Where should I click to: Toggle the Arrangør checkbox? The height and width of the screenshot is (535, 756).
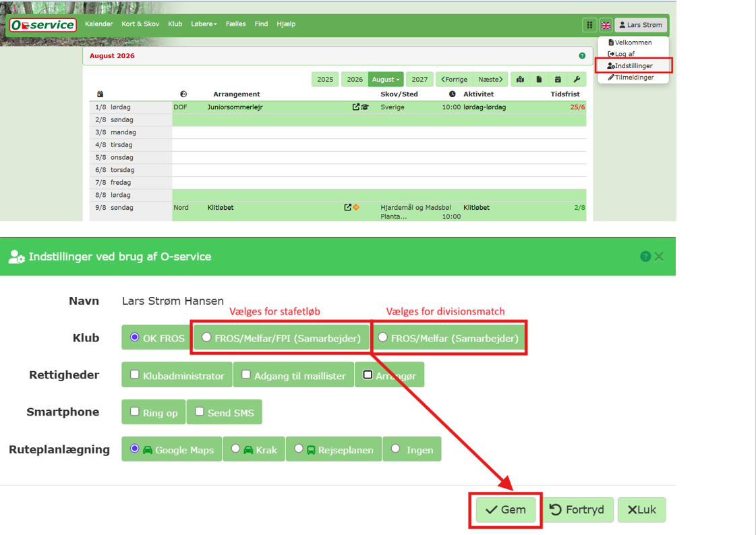click(368, 374)
